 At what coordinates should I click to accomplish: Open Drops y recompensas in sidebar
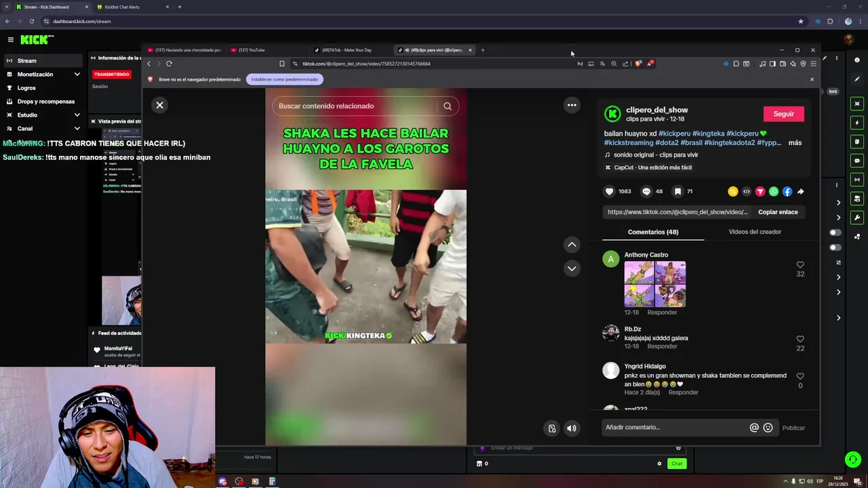(x=43, y=102)
